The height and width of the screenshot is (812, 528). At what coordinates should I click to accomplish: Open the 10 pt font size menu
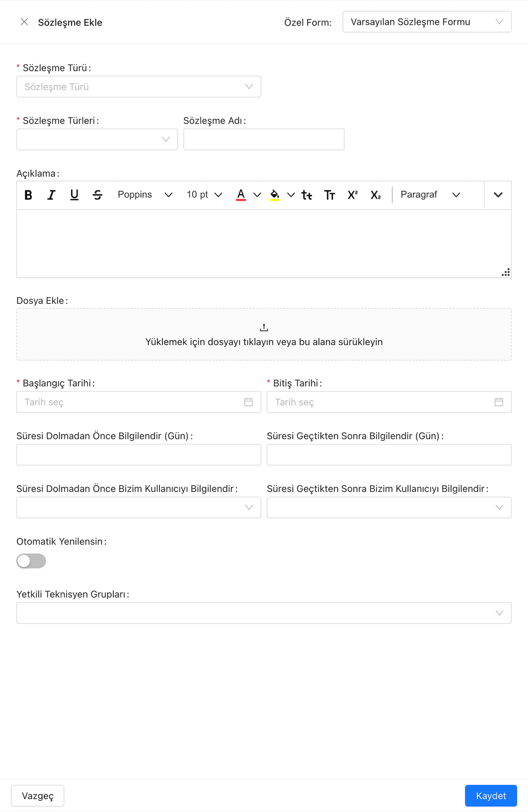pos(204,195)
